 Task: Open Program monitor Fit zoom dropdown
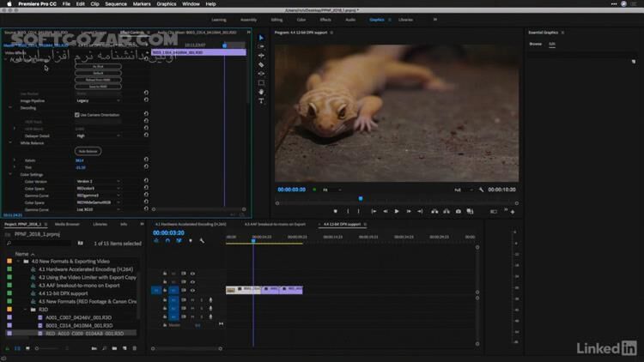[331, 190]
